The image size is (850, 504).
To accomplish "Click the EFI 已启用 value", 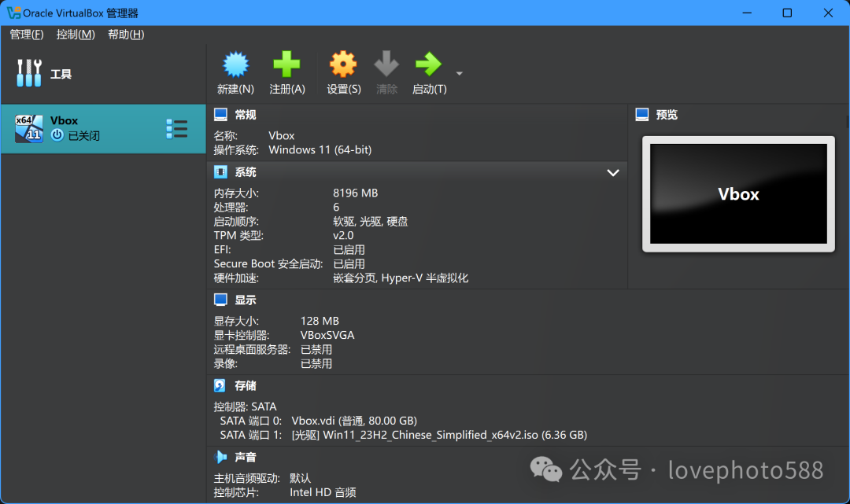I will 349,249.
